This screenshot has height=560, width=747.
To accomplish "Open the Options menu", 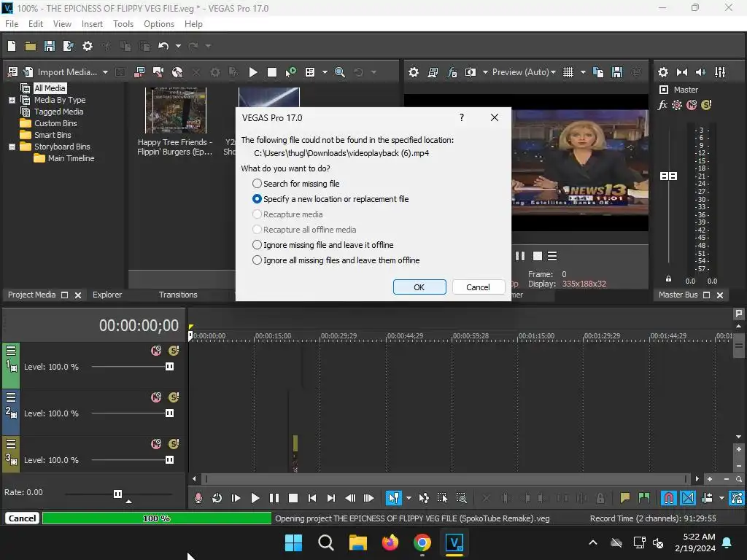I will tap(158, 24).
